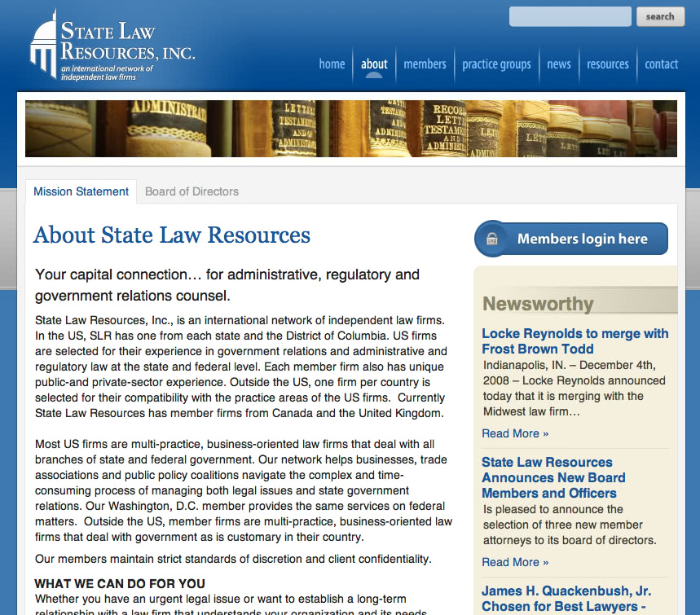Open State Law Resources Announces New Board article
700x615 pixels.
[553, 477]
